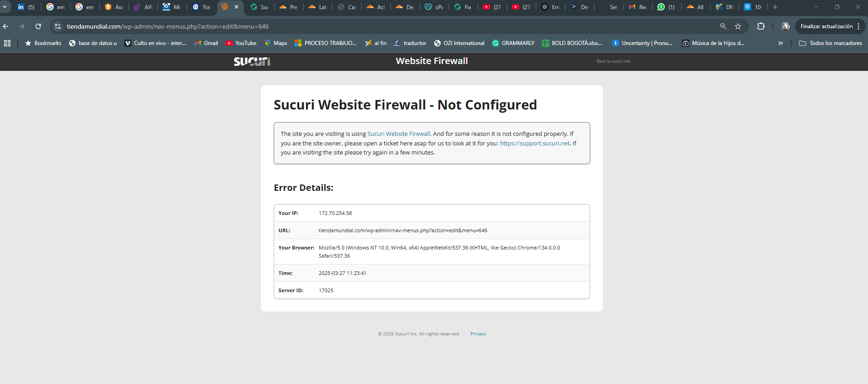Open the WhatsApp (1) tab
This screenshot has height=384, width=868.
click(667, 7)
